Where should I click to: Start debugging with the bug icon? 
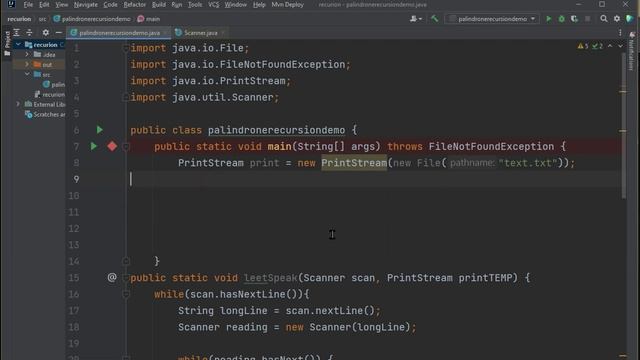[x=562, y=19]
